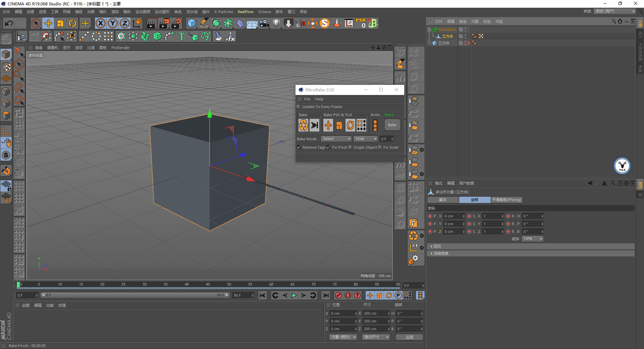The width and height of the screenshot is (644, 349).
Task: Click the autokeying red button
Action: (x=348, y=295)
